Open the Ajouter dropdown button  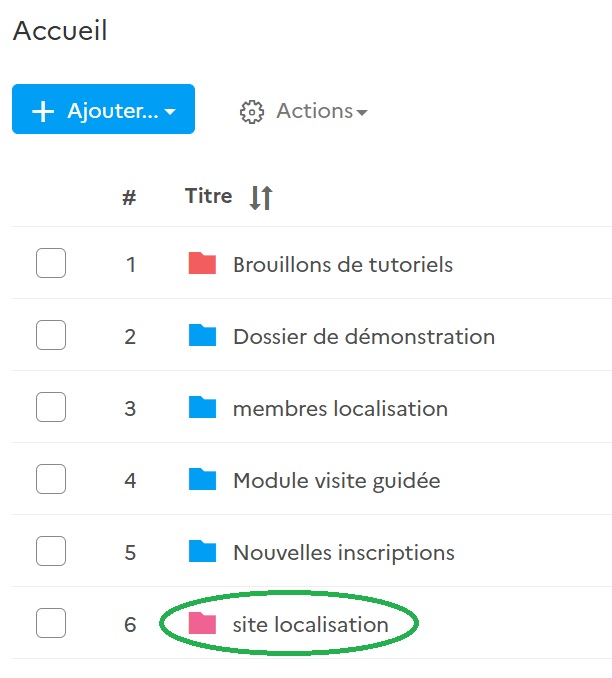[104, 110]
